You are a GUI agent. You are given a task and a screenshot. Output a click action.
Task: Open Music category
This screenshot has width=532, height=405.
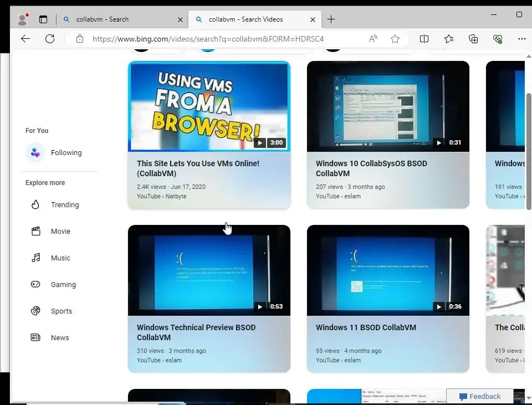point(60,258)
